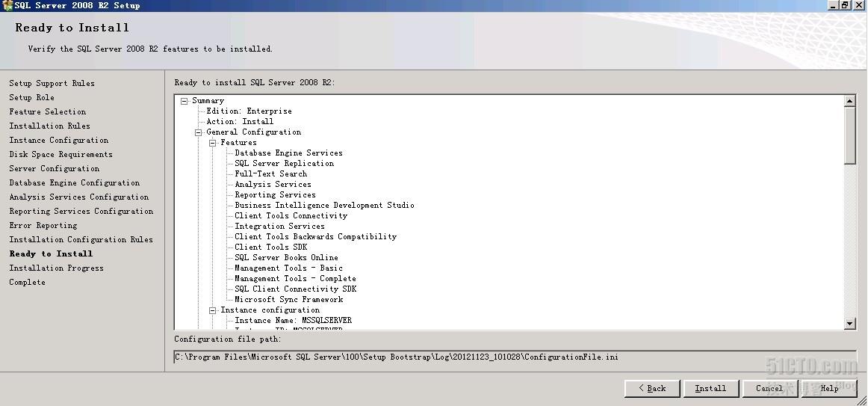Select Feature Selection step
The width and height of the screenshot is (868, 406).
point(48,112)
